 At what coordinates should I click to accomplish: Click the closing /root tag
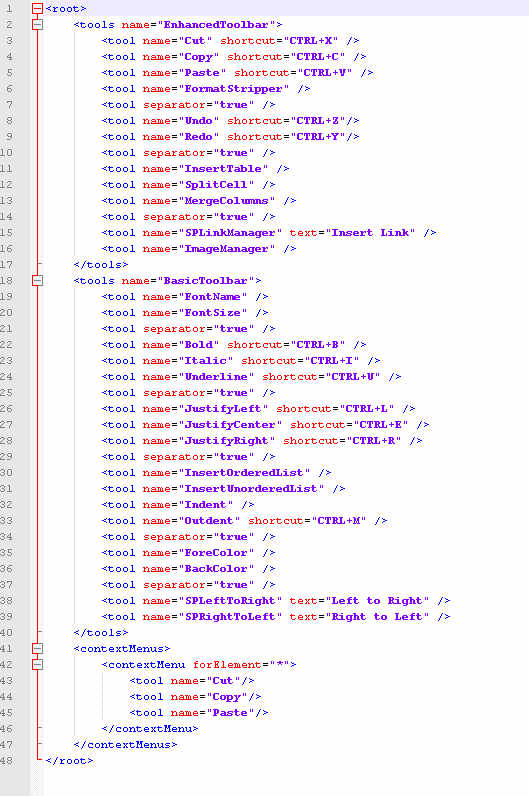[x=69, y=760]
